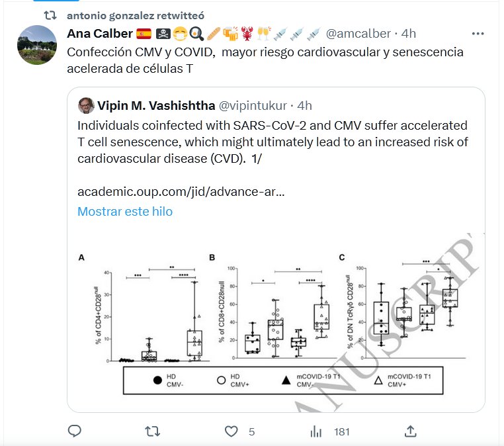View tweet analytics bar chart icon
The height and width of the screenshot is (446, 504).
coord(316,431)
